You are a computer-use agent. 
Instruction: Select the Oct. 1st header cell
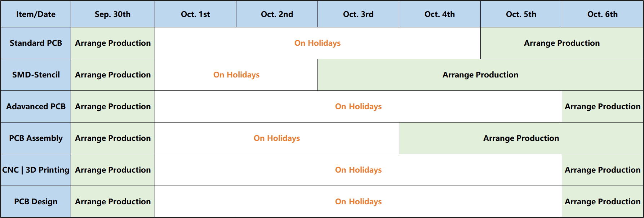[x=195, y=14]
